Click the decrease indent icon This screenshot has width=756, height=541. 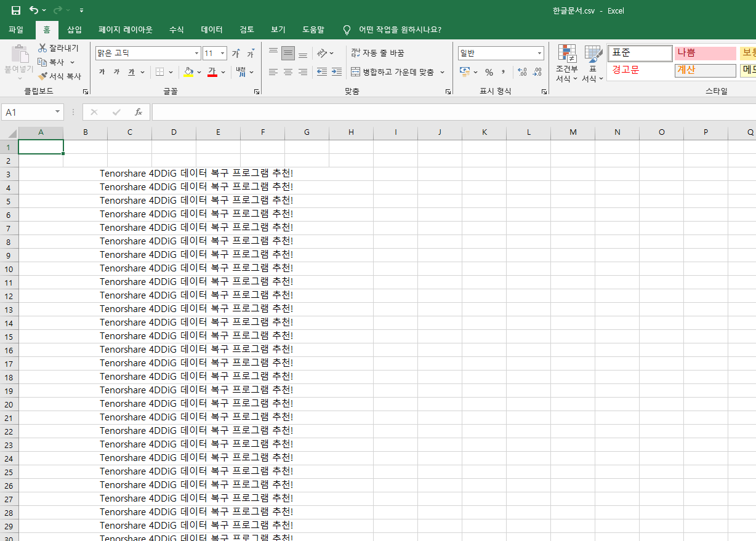tap(321, 72)
